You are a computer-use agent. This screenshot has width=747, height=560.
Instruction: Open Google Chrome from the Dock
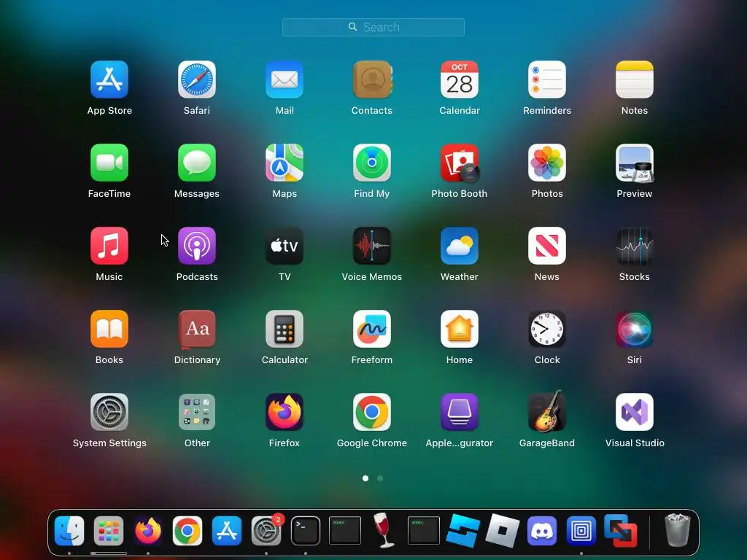187,531
